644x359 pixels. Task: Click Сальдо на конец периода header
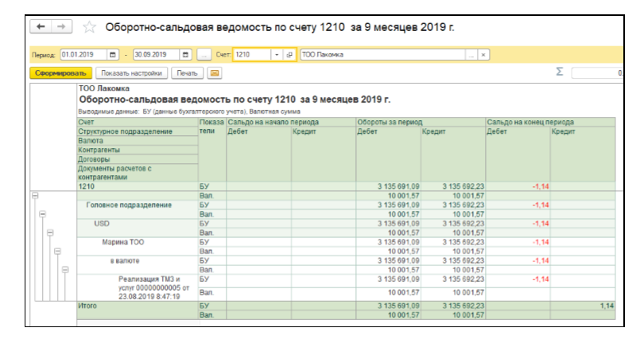550,122
